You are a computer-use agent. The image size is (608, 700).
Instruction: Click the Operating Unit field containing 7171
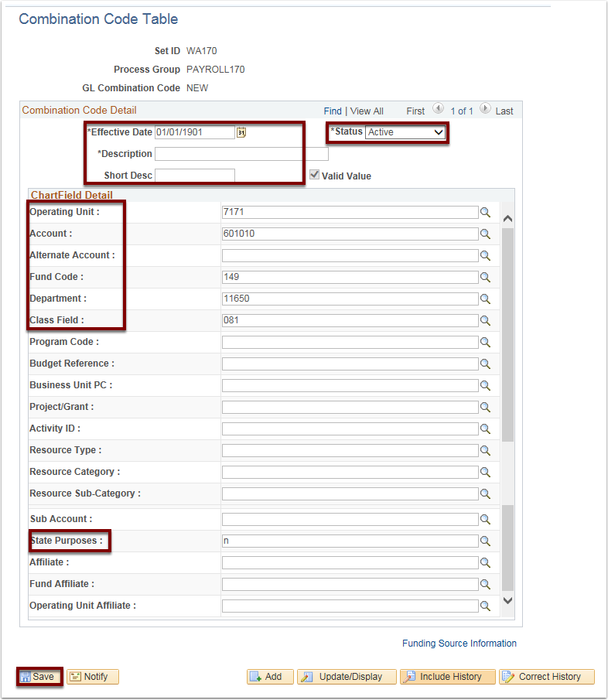(350, 213)
